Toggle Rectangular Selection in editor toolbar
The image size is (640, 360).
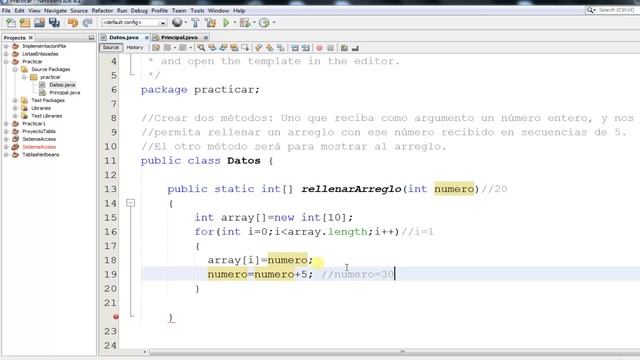[245, 48]
